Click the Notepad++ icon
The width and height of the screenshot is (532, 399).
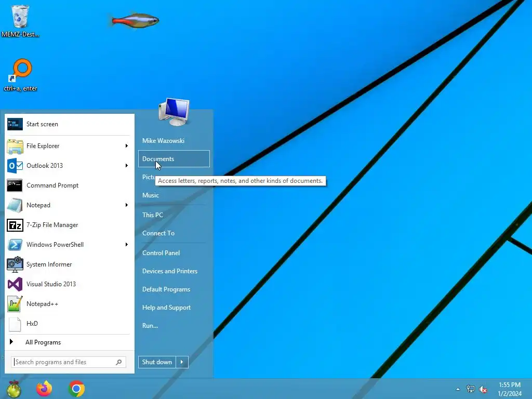[x=15, y=303]
